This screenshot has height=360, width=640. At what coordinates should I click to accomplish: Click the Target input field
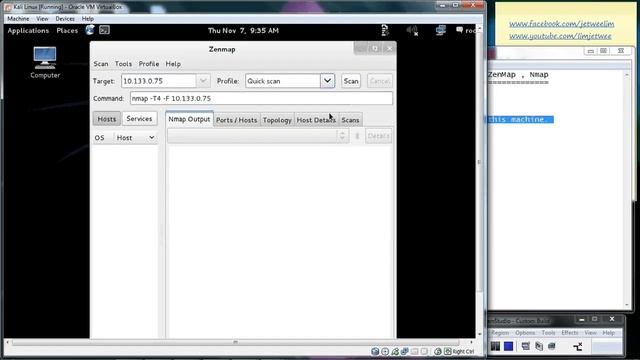tap(159, 81)
